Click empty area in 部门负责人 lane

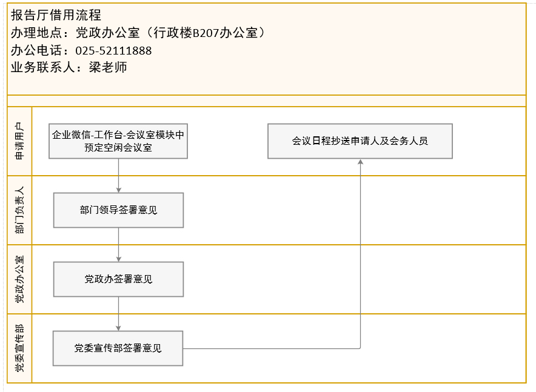coord(342,210)
